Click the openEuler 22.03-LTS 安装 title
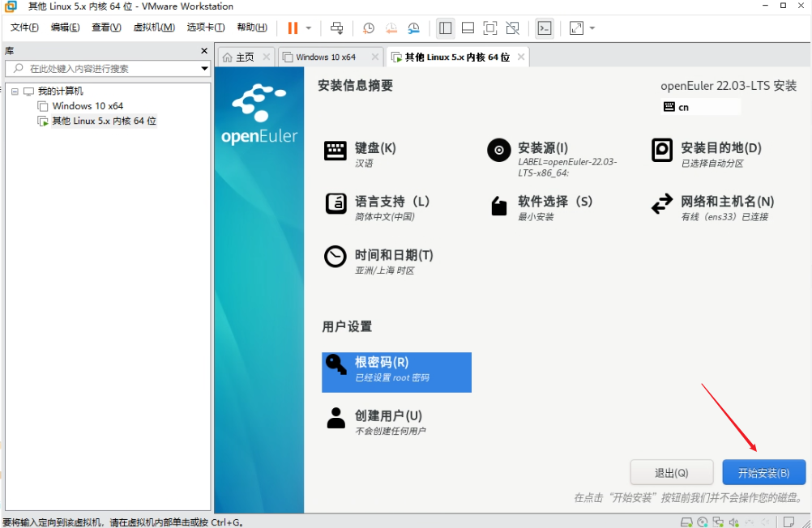The image size is (812, 528). coord(729,86)
